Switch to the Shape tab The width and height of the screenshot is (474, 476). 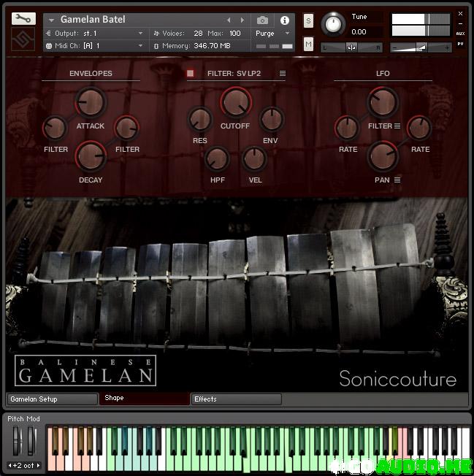pos(145,398)
